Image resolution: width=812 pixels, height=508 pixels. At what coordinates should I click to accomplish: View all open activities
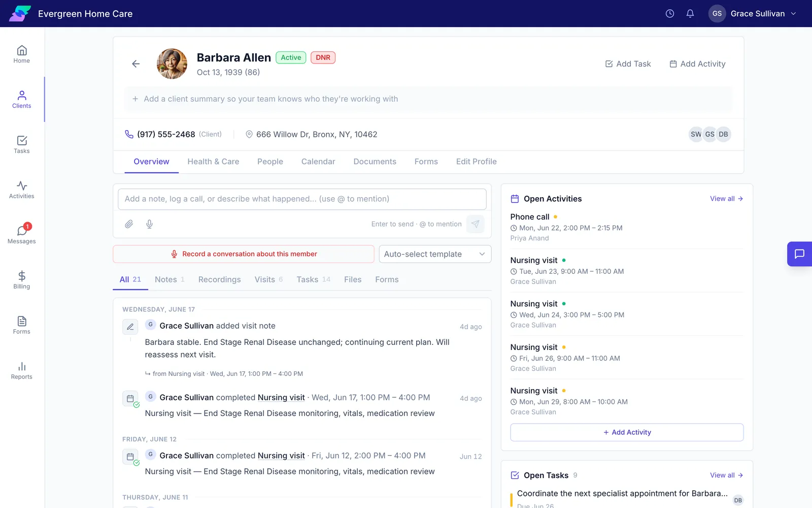click(x=726, y=199)
